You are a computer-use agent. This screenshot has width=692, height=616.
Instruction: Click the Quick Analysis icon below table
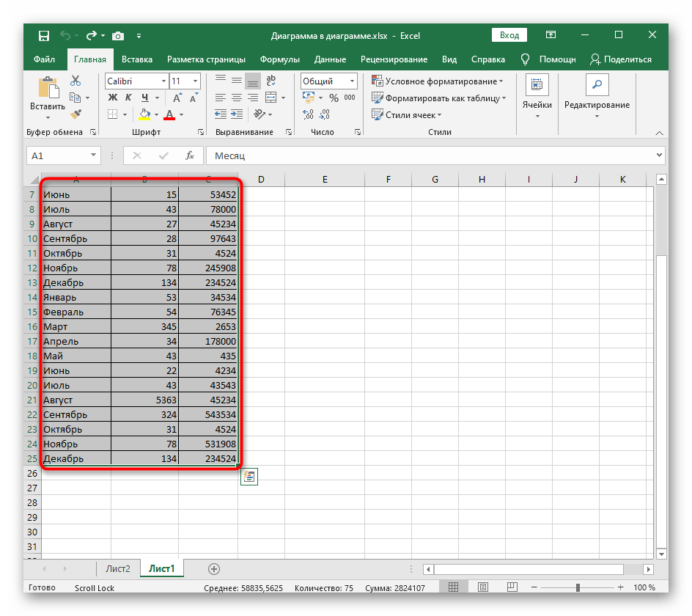pyautogui.click(x=249, y=477)
